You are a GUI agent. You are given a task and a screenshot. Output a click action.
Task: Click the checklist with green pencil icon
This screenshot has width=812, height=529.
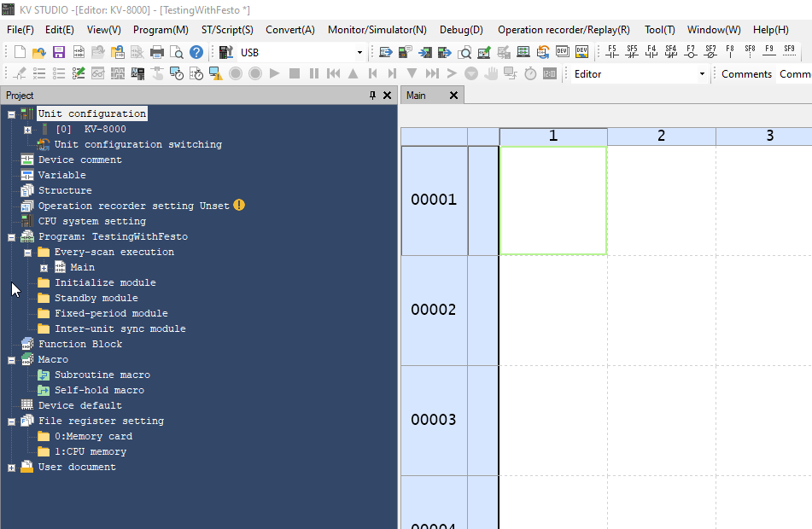[x=79, y=73]
